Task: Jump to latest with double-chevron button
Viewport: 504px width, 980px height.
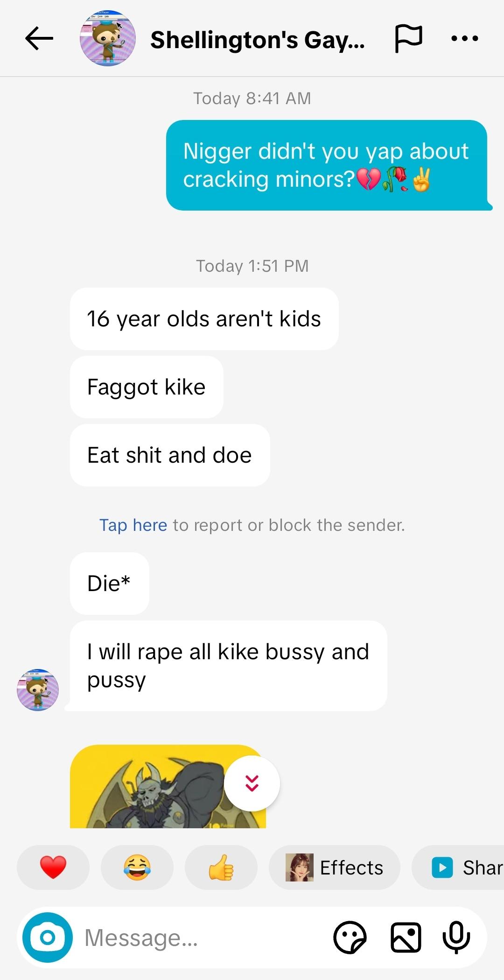Action: point(252,783)
